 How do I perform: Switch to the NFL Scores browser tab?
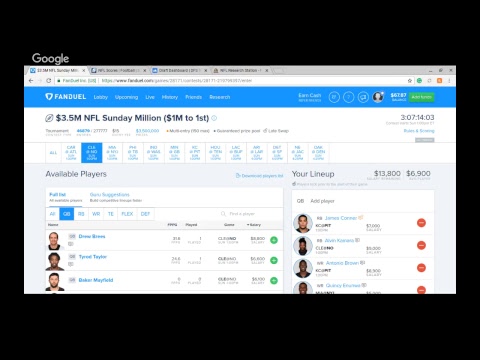coord(119,71)
